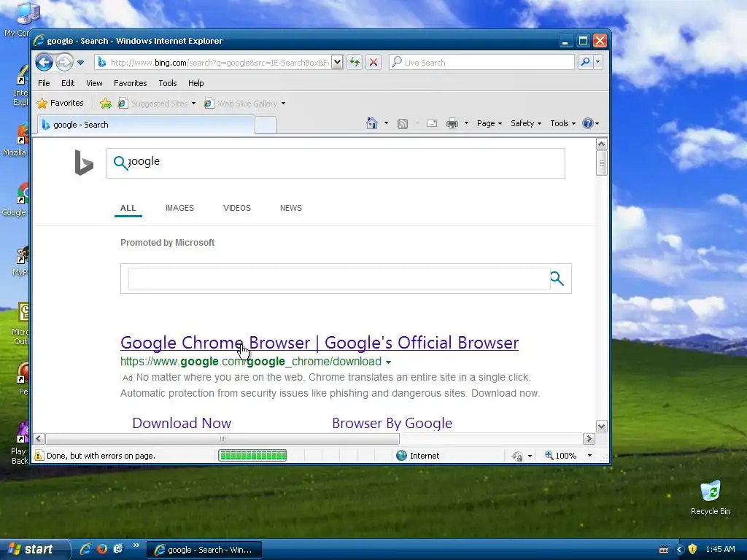Click the Internet zone globe icon
The image size is (747, 560).
point(402,455)
